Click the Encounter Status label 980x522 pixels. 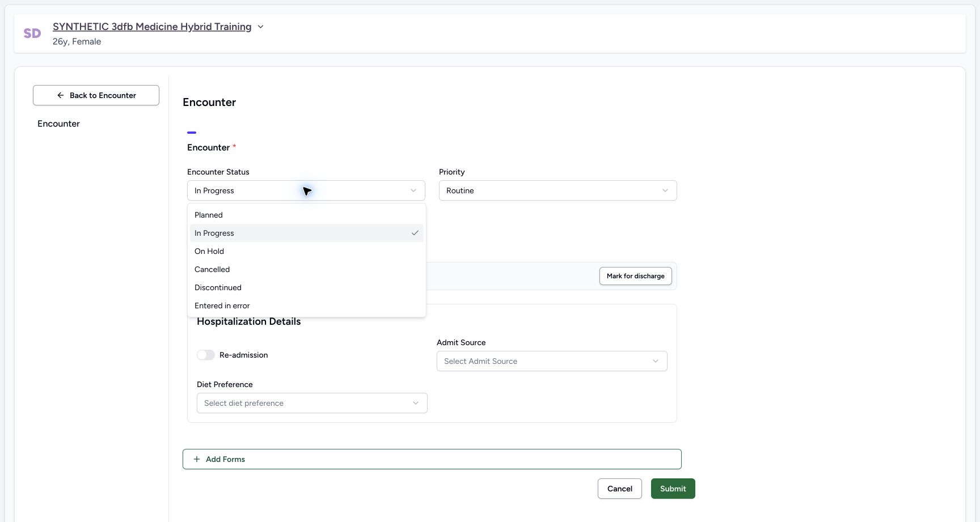[x=218, y=172]
